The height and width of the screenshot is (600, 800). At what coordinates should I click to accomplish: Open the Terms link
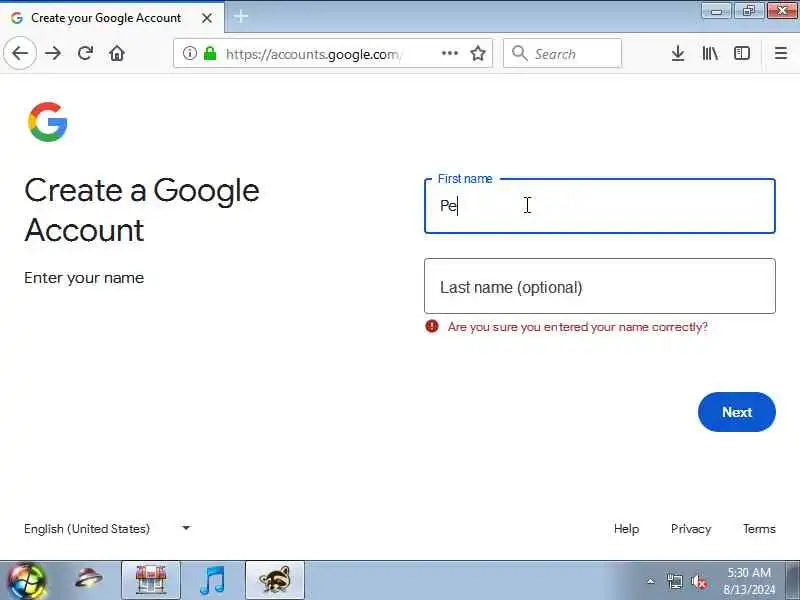tap(759, 529)
